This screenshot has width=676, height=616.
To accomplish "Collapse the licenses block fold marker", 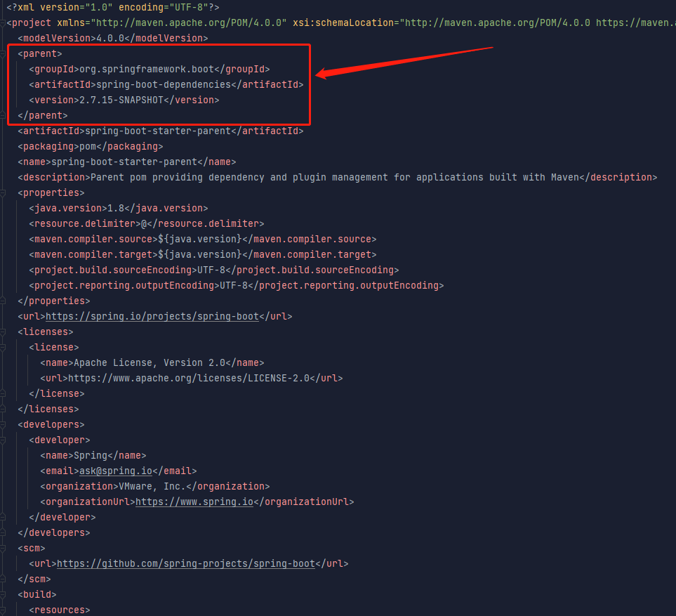I will coord(2,332).
